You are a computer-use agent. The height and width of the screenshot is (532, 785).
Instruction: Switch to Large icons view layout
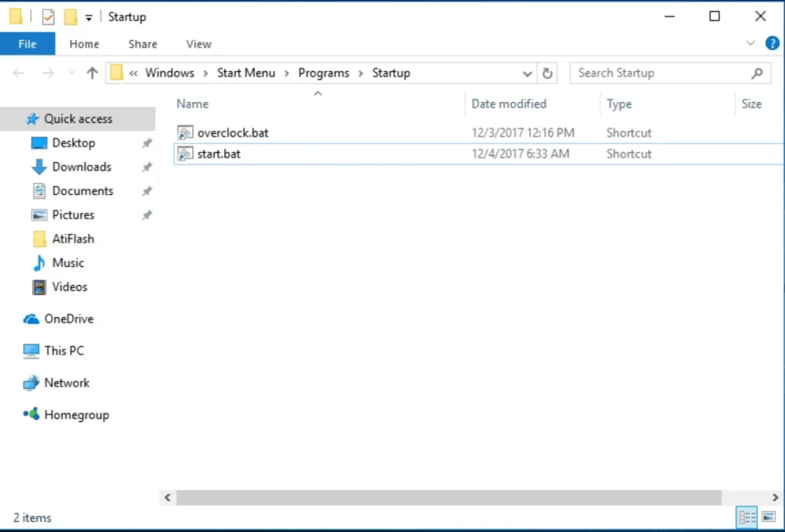pos(769,518)
